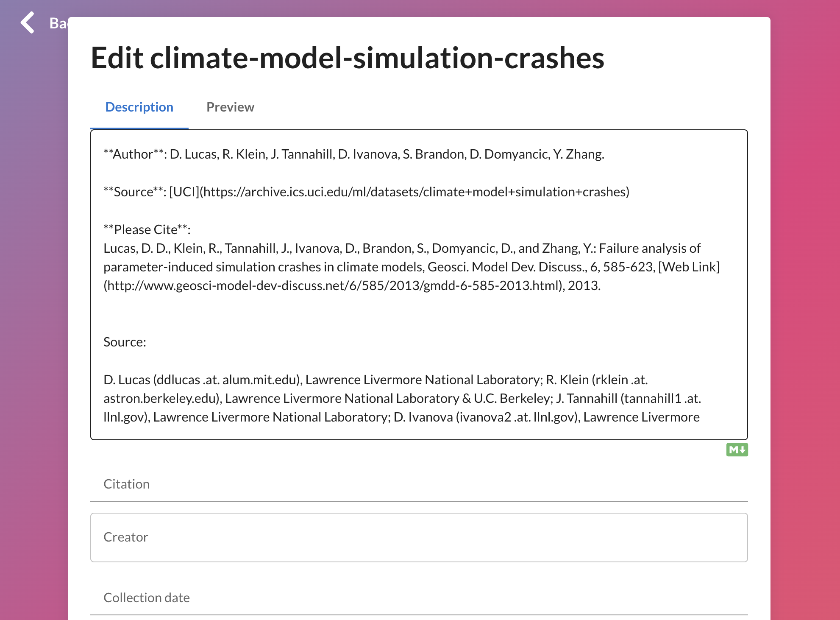Focus the Collection date field
The height and width of the screenshot is (620, 840).
(419, 598)
